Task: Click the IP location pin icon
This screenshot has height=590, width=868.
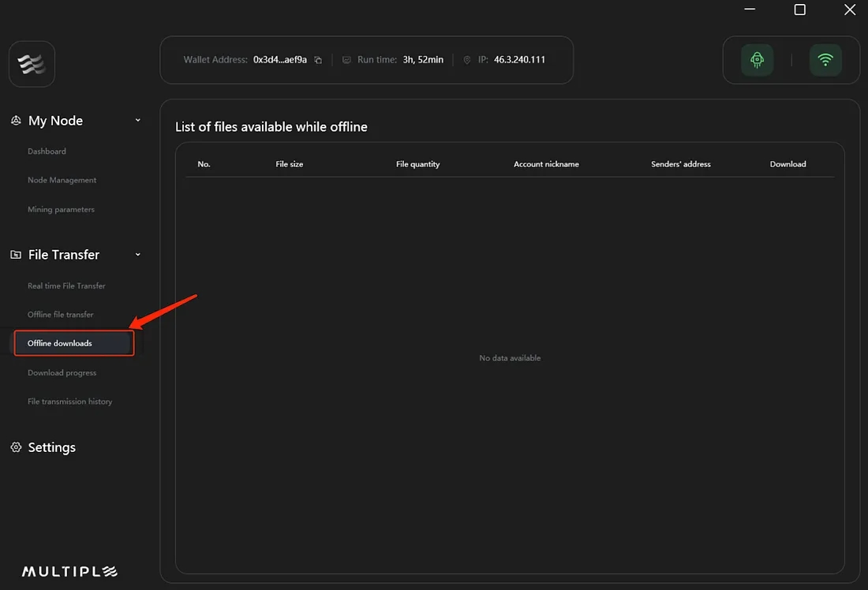Action: pos(466,60)
